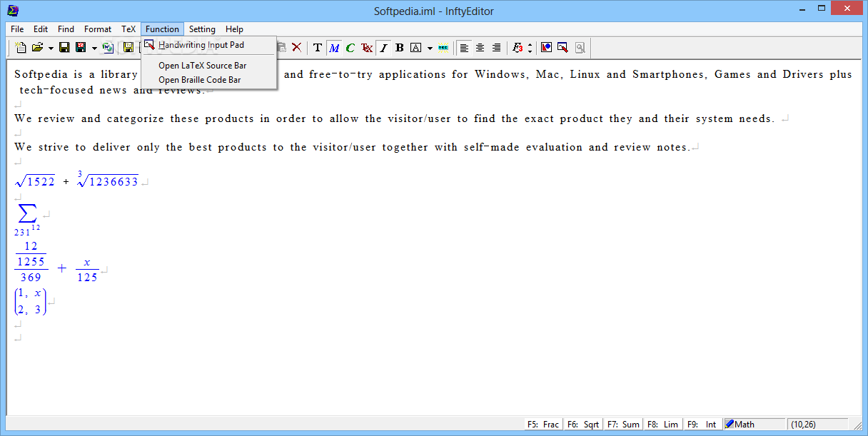
Task: Select Handwriting Input Pad menu entry
Action: coord(209,45)
